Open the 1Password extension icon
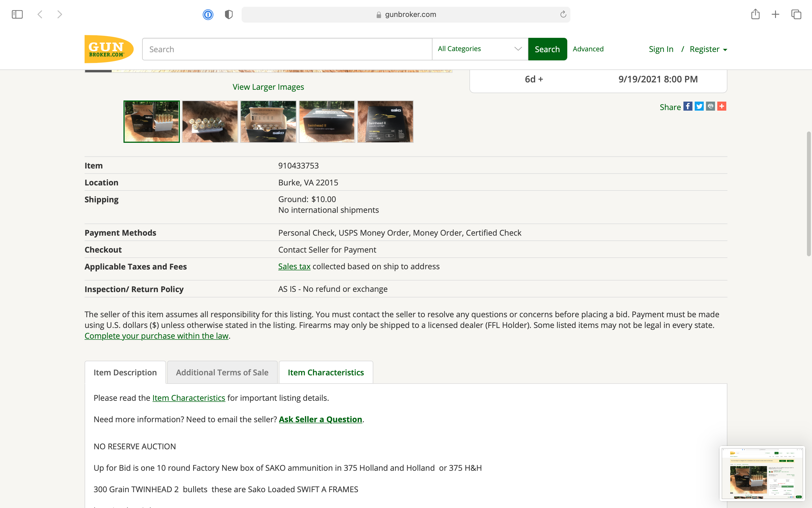 coord(208,14)
